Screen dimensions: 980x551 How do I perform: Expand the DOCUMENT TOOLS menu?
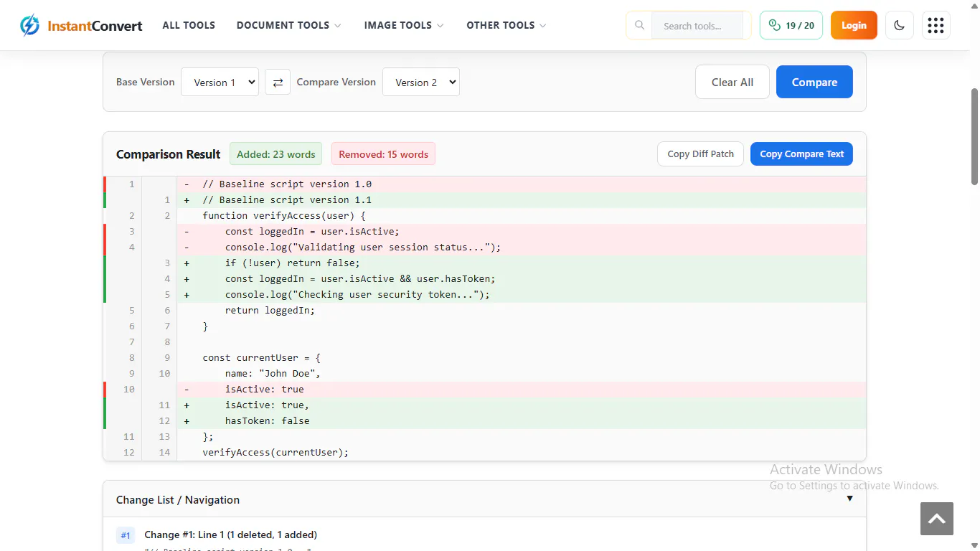(x=288, y=25)
